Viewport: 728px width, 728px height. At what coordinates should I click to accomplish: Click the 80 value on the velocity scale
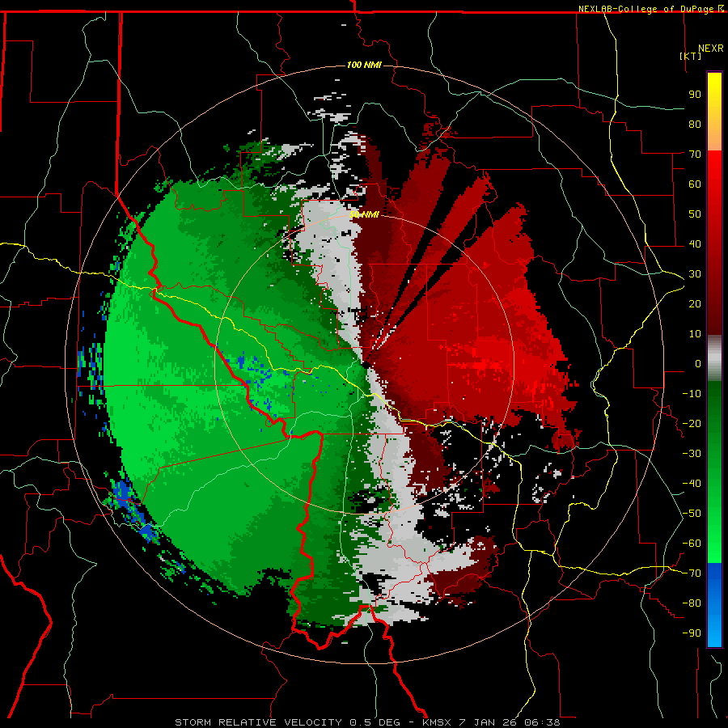695,124
